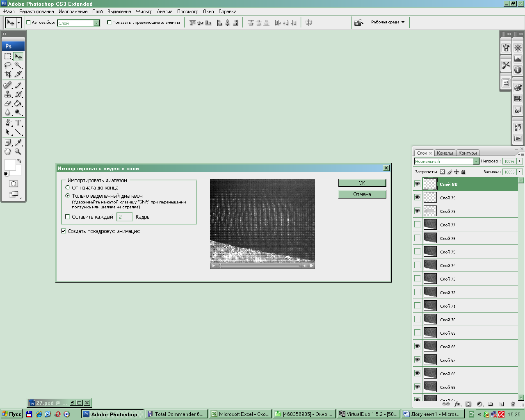525x420 pixels.
Task: Select the Zoom magnifier tool
Action: (x=18, y=151)
